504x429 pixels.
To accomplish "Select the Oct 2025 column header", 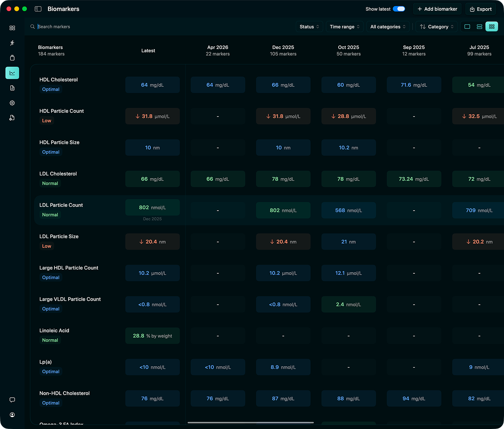I will click(348, 51).
